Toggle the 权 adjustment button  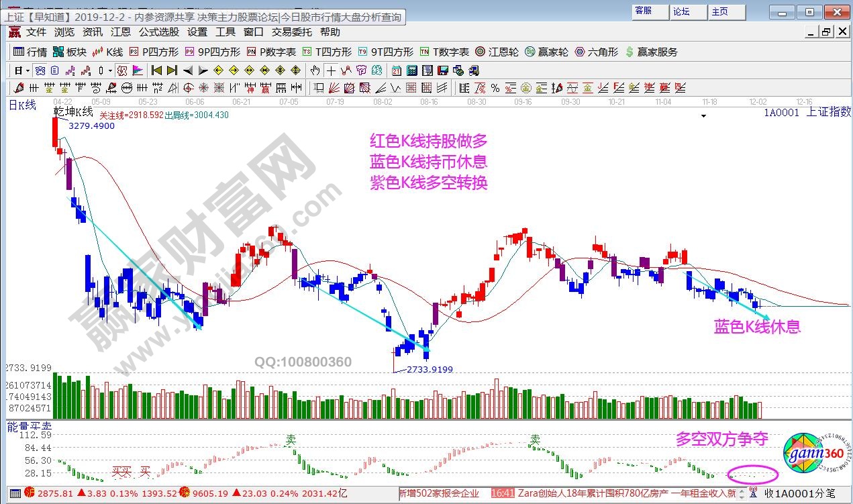(x=122, y=70)
